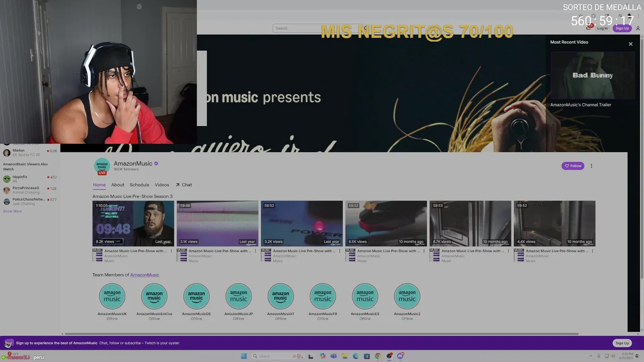644x362 pixels.
Task: Open hippiefix channel in the sidebar
Action: pos(30,178)
